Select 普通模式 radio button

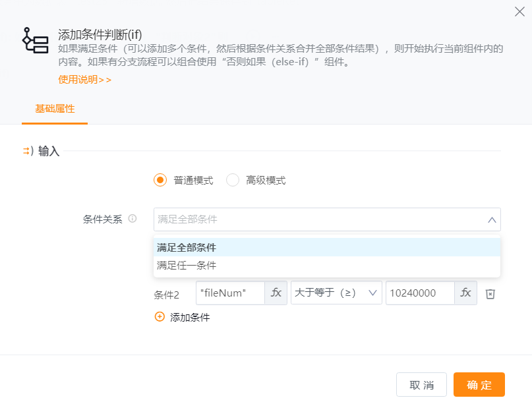pyautogui.click(x=160, y=181)
